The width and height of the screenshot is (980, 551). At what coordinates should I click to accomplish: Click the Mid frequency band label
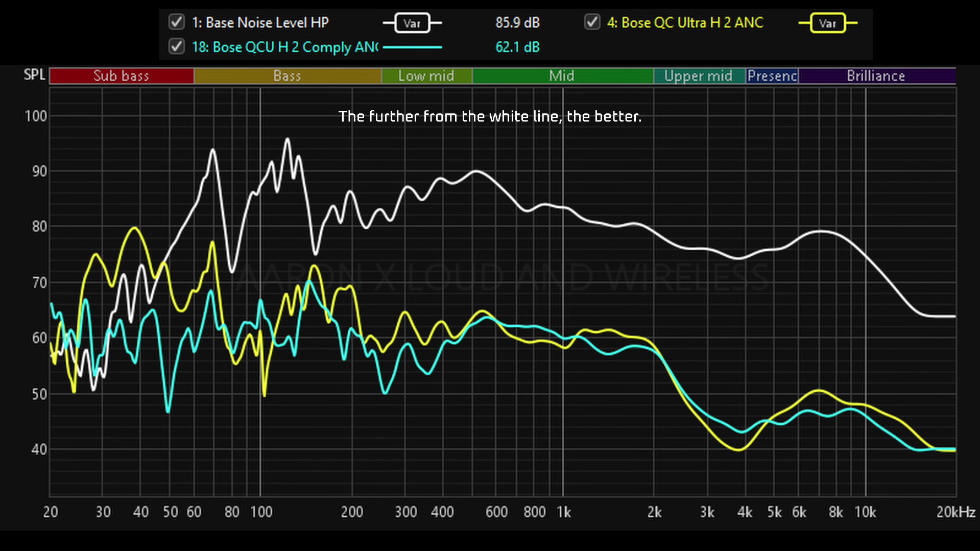tap(562, 76)
